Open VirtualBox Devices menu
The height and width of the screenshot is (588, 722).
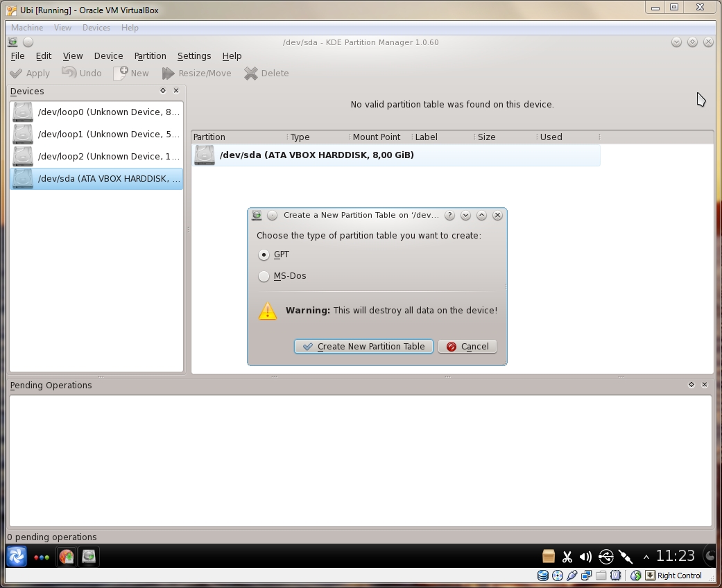(x=96, y=28)
